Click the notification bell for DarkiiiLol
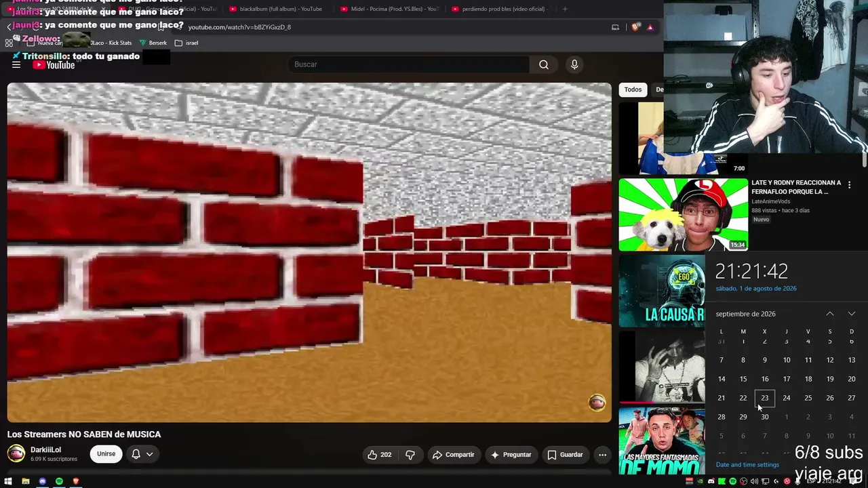Image resolution: width=868 pixels, height=488 pixels. pyautogui.click(x=136, y=454)
